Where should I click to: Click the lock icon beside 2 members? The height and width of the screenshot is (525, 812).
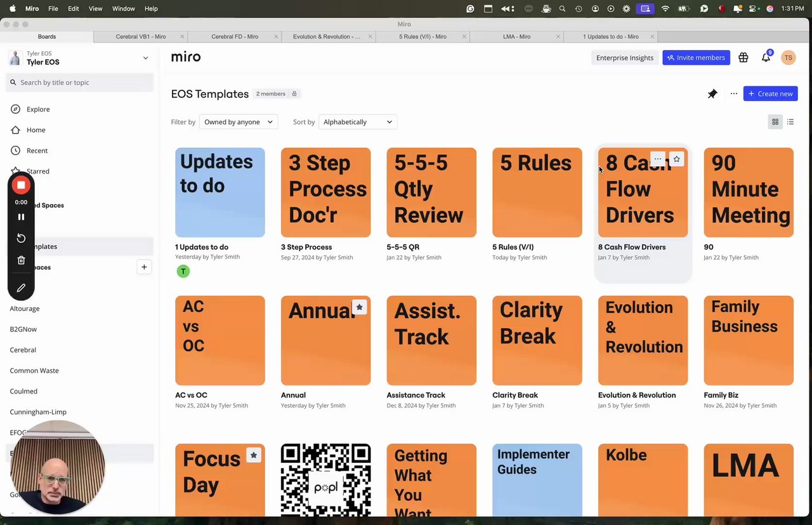tap(294, 94)
